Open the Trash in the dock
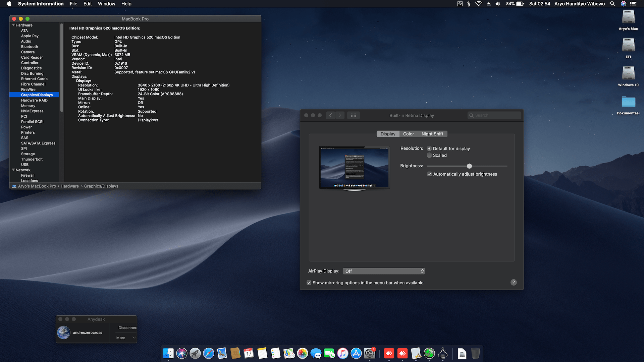 pos(475,353)
